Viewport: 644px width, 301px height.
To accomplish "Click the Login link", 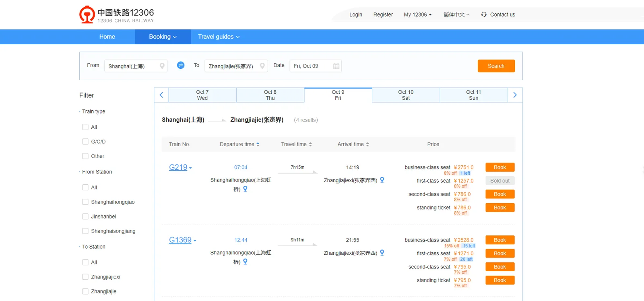I will coord(356,14).
